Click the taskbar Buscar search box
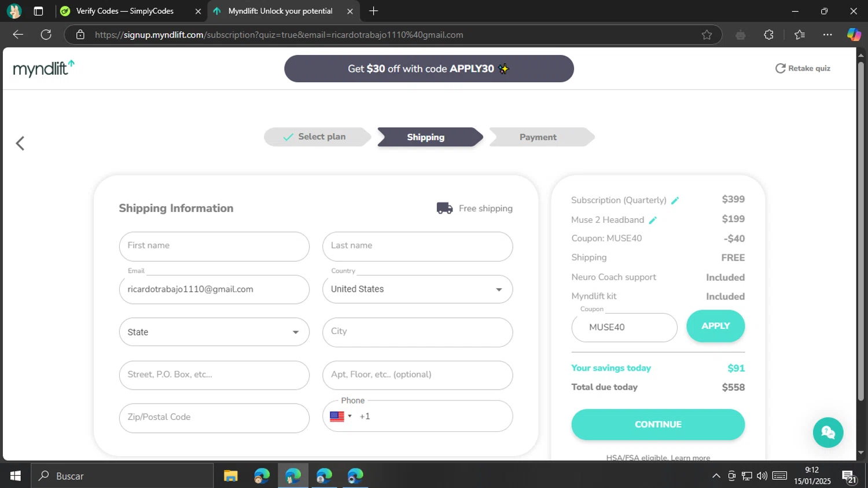868x488 pixels. click(x=122, y=476)
